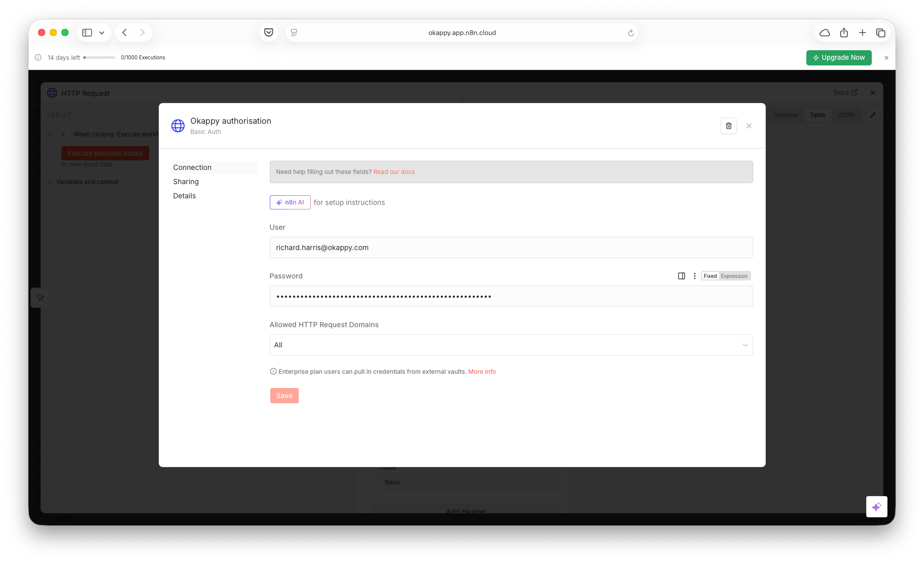924x563 pixels.
Task: Click the iCloud tabs icon
Action: (x=825, y=32)
